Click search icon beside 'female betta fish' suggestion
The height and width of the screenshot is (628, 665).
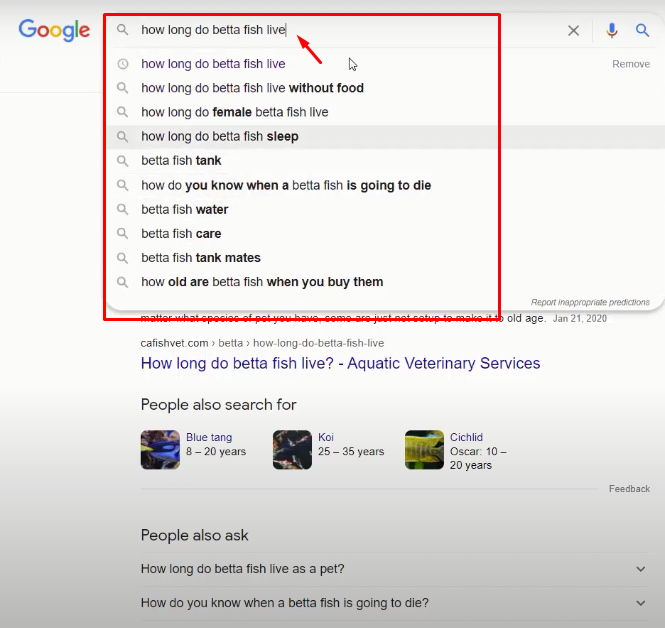[123, 112]
